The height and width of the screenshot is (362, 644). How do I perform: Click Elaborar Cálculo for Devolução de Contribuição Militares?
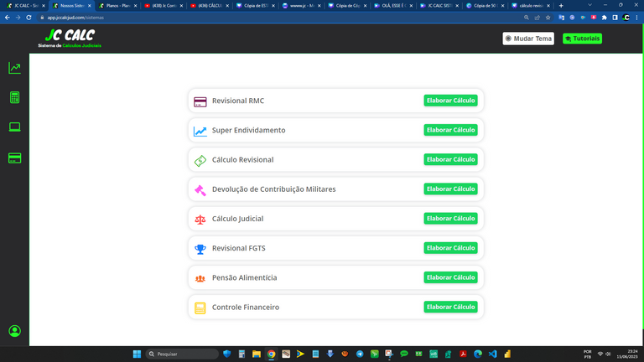pyautogui.click(x=450, y=189)
